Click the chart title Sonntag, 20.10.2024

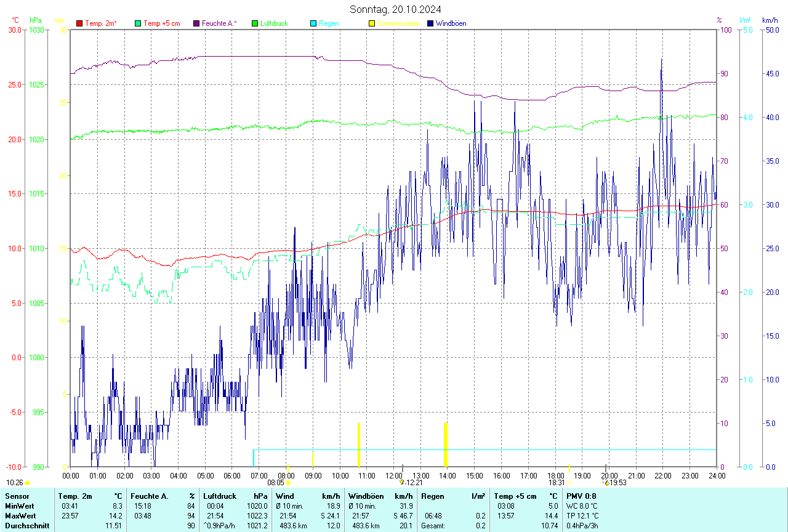(x=395, y=9)
